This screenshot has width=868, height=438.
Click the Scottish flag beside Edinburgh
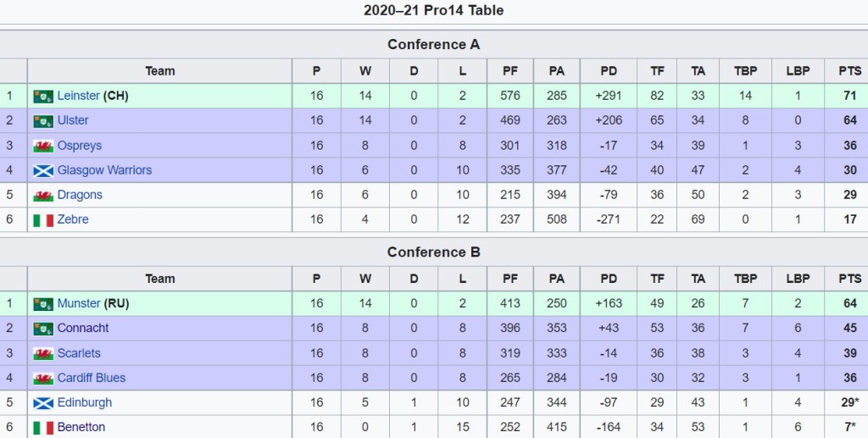[x=43, y=403]
